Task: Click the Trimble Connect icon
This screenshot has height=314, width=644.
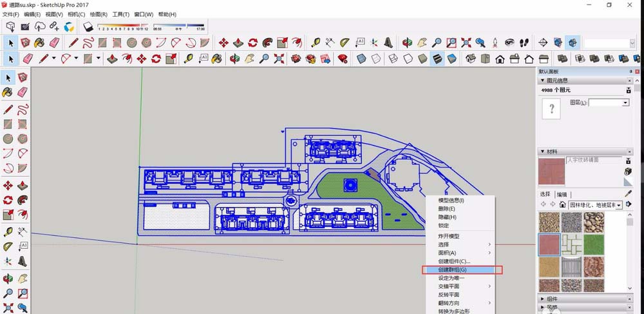Action: (69, 26)
